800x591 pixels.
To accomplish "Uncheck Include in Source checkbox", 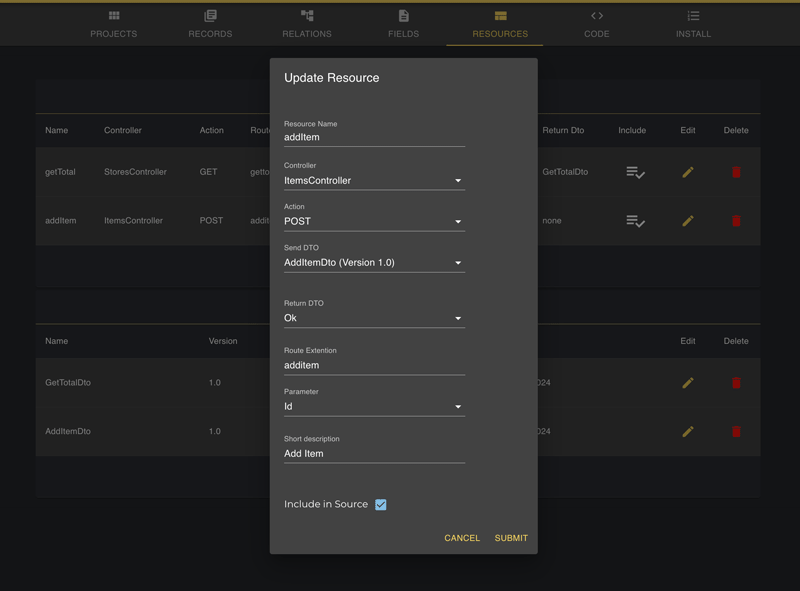I will [x=381, y=504].
